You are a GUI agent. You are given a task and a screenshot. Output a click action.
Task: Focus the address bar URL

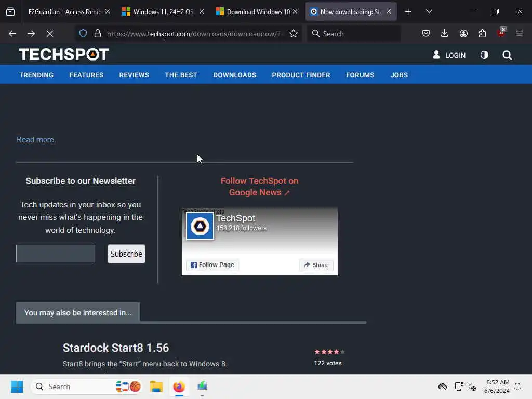tap(194, 34)
